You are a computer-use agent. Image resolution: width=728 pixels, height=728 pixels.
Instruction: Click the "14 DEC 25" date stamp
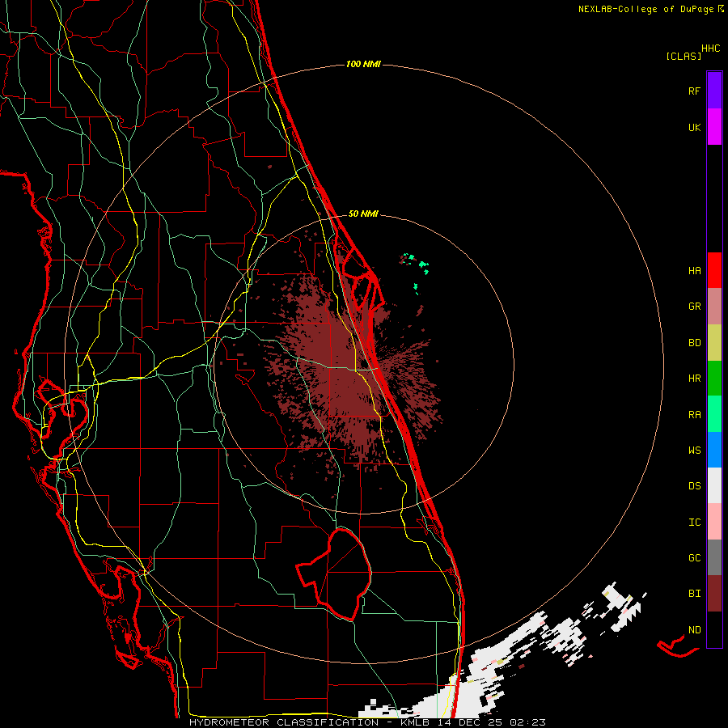tap(470, 722)
